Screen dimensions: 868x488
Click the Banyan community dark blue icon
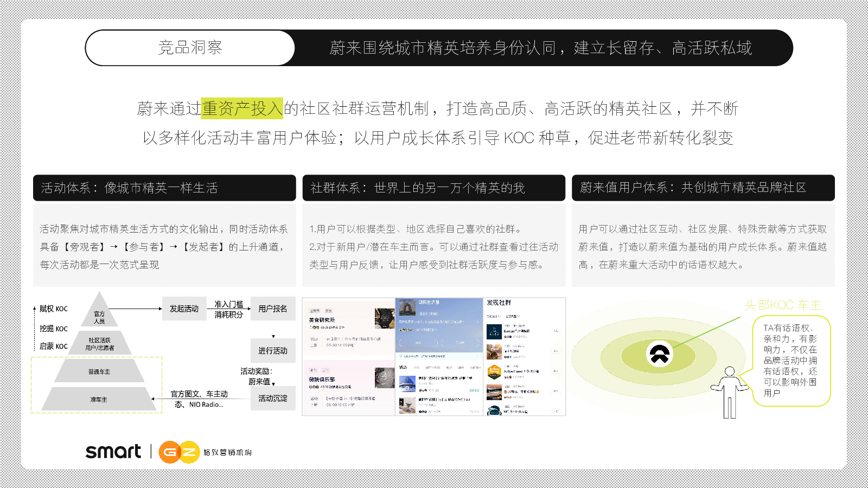[x=494, y=331]
